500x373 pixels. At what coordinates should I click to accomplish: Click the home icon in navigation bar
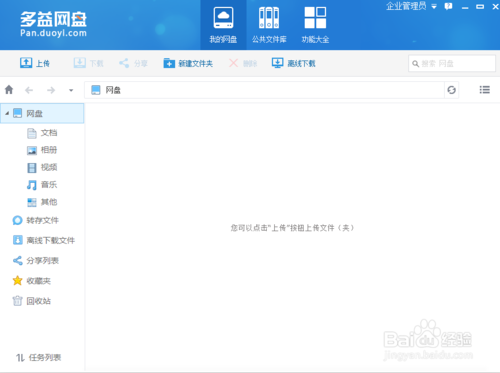(x=9, y=90)
